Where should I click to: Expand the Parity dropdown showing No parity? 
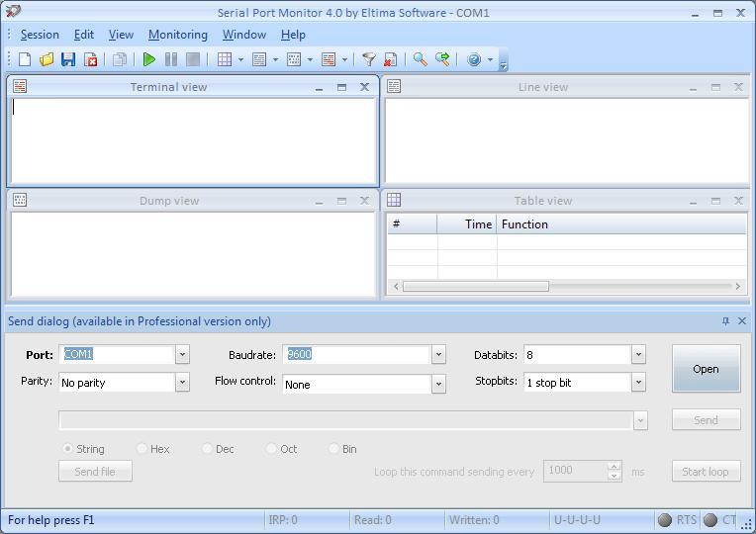tap(182, 382)
